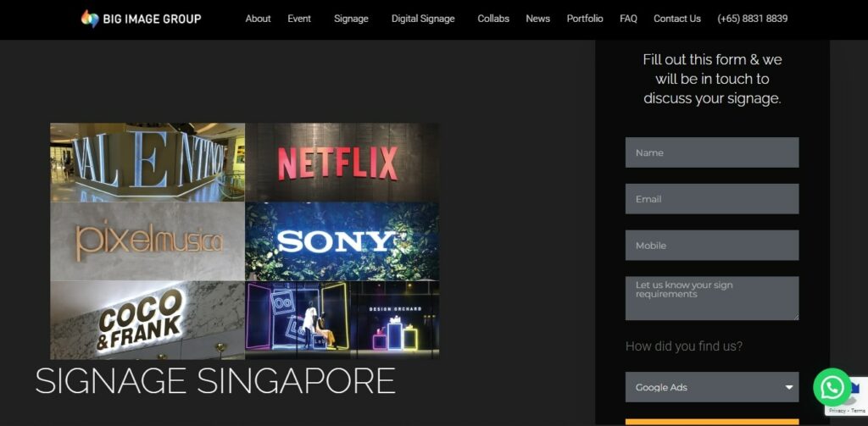Click the Valentino signage photo
The height and width of the screenshot is (426, 868).
[147, 162]
